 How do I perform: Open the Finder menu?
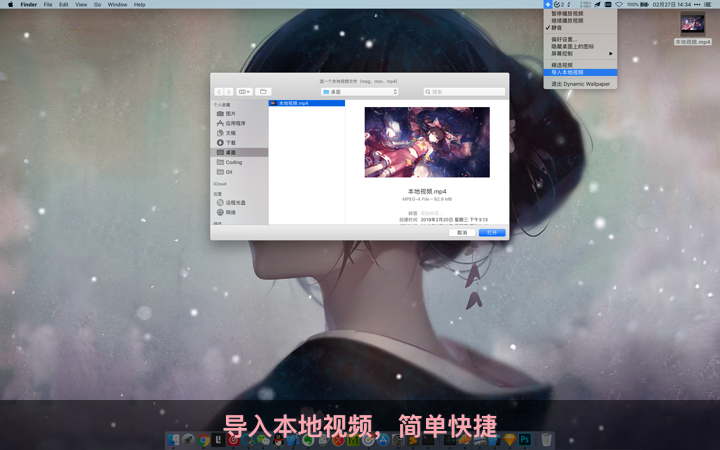click(28, 4)
